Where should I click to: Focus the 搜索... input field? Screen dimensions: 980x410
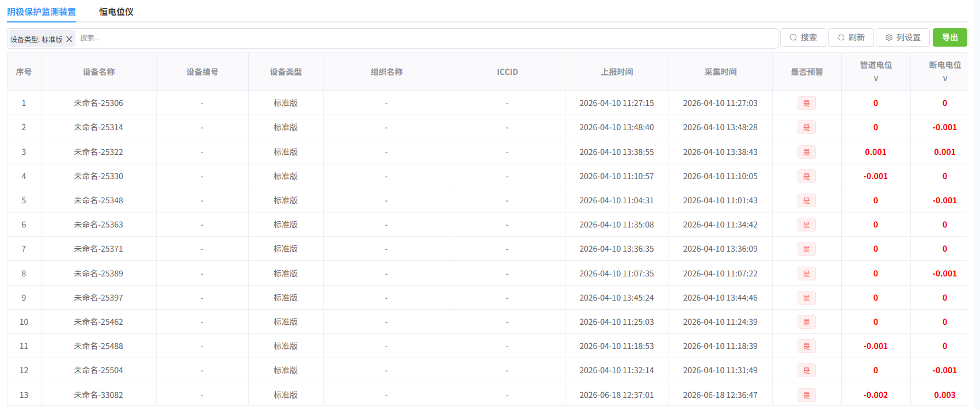(x=426, y=38)
